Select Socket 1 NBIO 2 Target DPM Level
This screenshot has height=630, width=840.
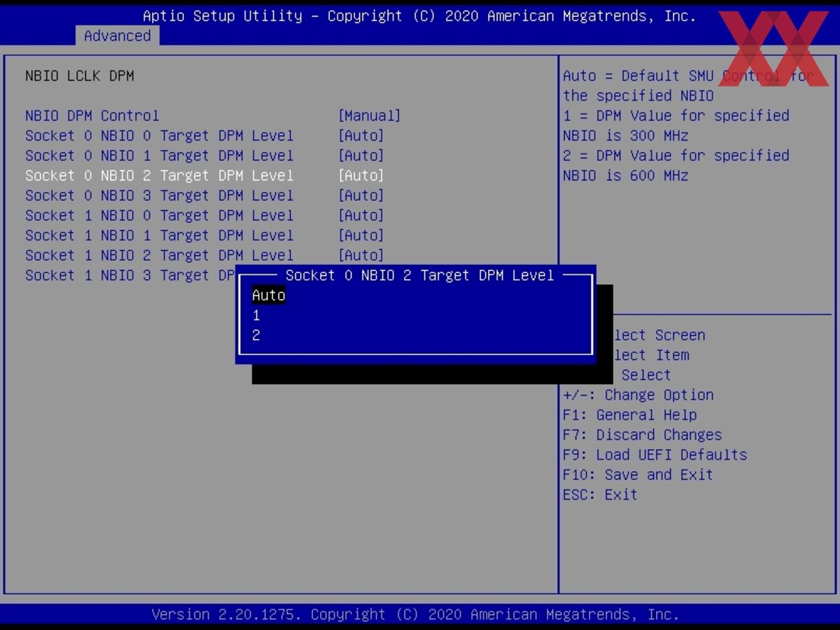pyautogui.click(x=159, y=255)
